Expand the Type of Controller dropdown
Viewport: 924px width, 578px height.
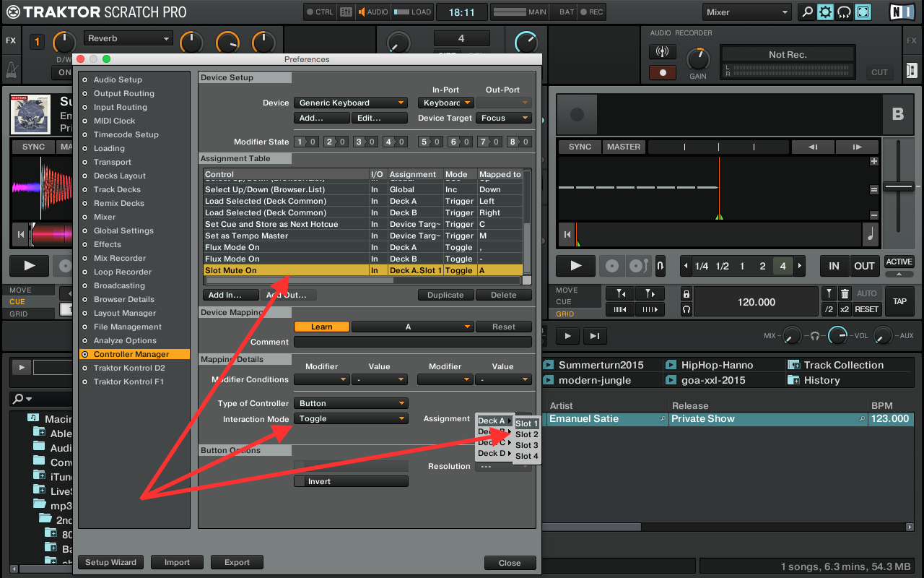pos(351,403)
